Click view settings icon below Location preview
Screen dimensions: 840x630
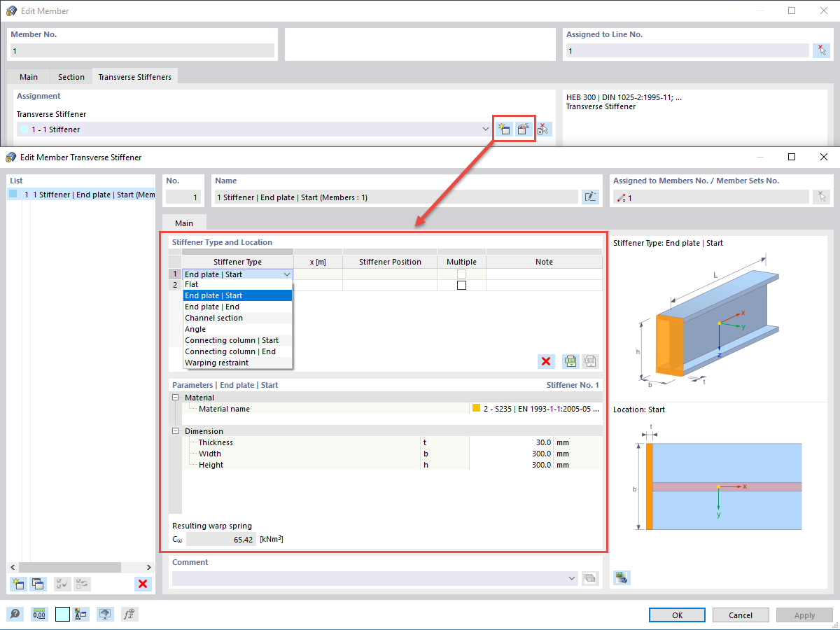622,577
